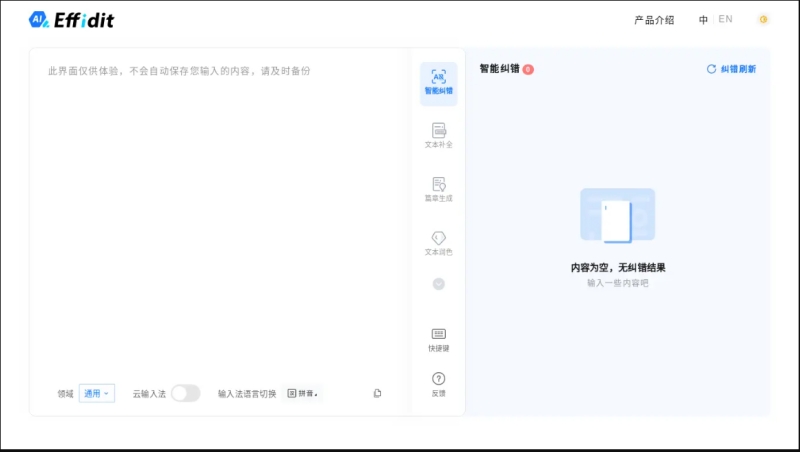Expand more tools with the down chevron
Viewport: 800px width, 452px height.
click(438, 284)
